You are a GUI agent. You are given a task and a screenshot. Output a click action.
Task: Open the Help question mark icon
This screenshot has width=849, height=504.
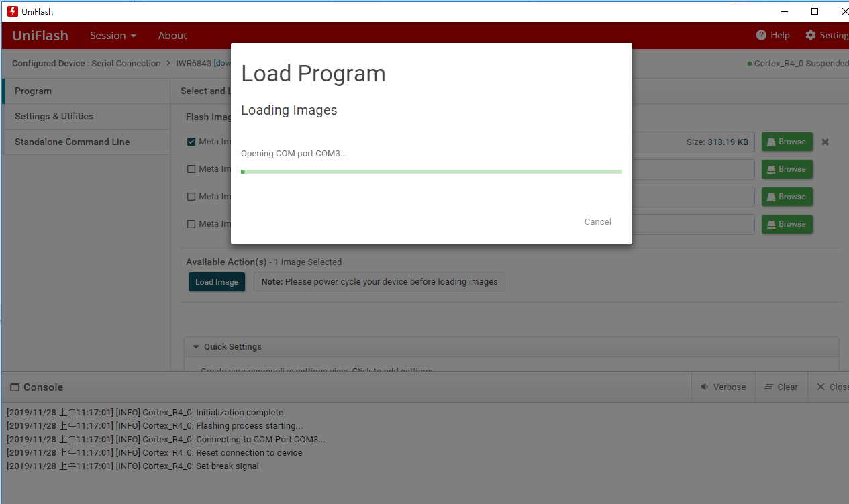click(x=761, y=35)
